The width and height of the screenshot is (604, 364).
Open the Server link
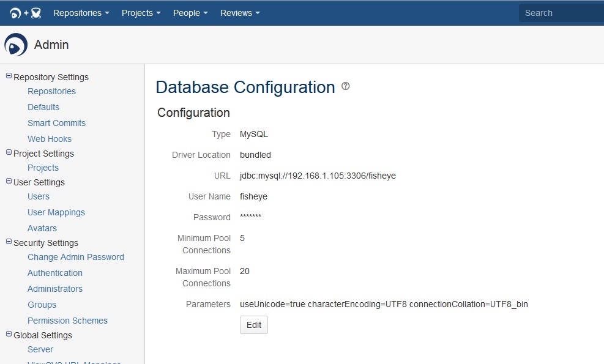pyautogui.click(x=40, y=349)
